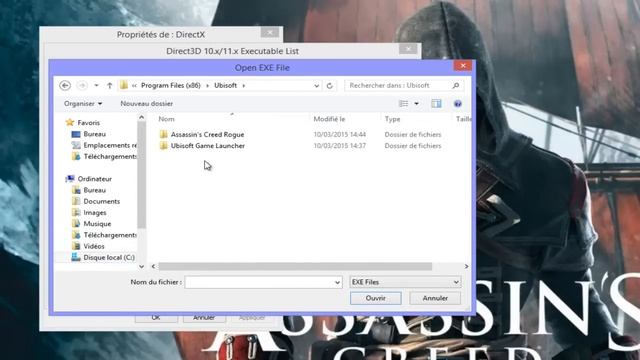Select Favoris in the navigation pane
Screen dimensions: 640x360
point(89,122)
